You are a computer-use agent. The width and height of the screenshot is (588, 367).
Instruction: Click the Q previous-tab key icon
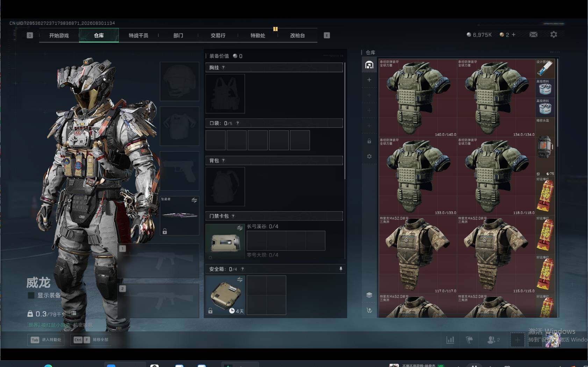tap(30, 35)
